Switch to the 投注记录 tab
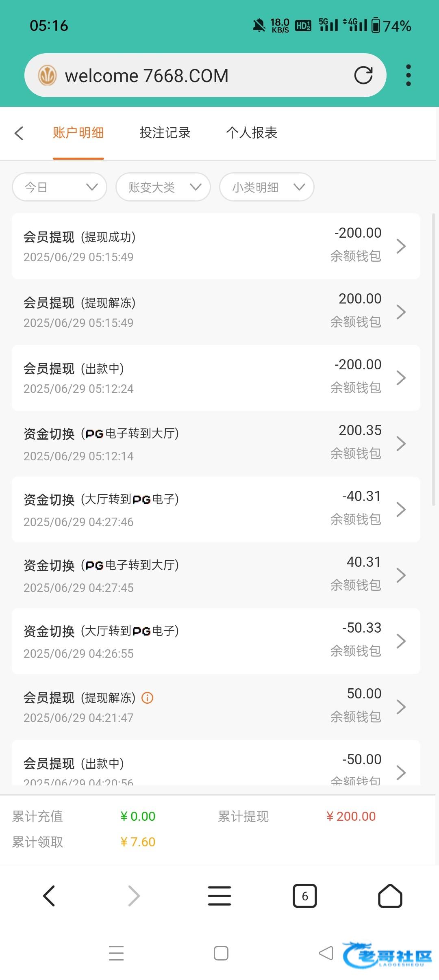The width and height of the screenshot is (439, 980). click(x=165, y=133)
